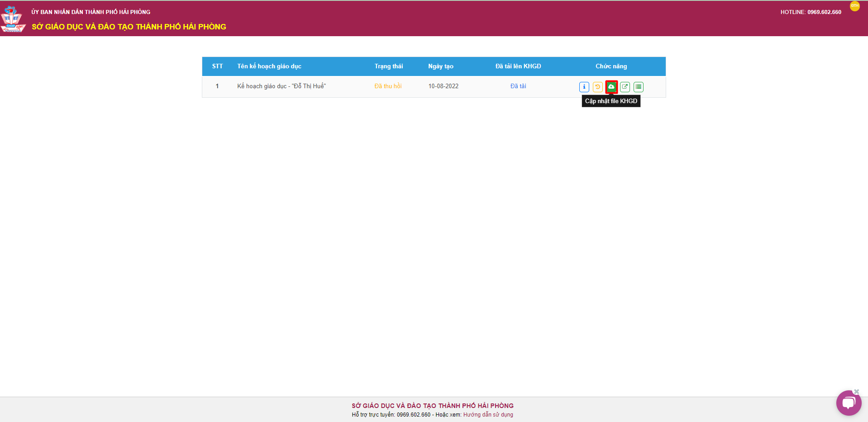Image resolution: width=868 pixels, height=422 pixels.
Task: Click the Đã thu hồi status text
Action: 388,86
